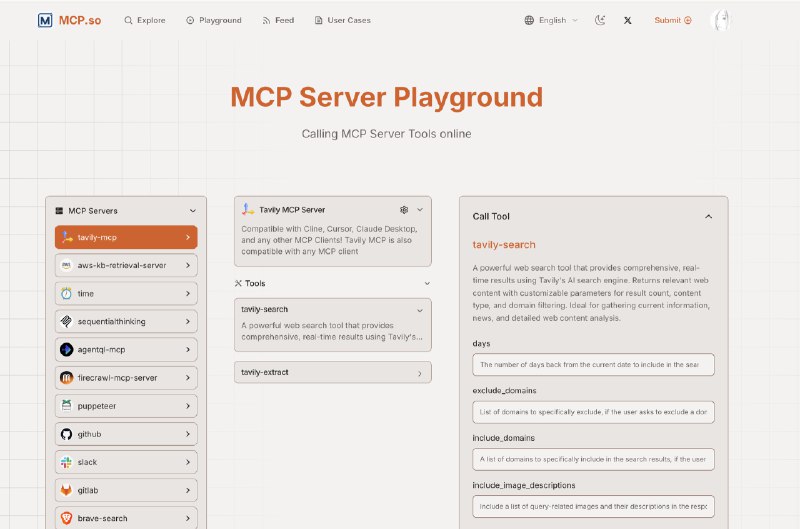The width and height of the screenshot is (800, 529).
Task: Click the clock icon beside time
Action: pos(66,293)
